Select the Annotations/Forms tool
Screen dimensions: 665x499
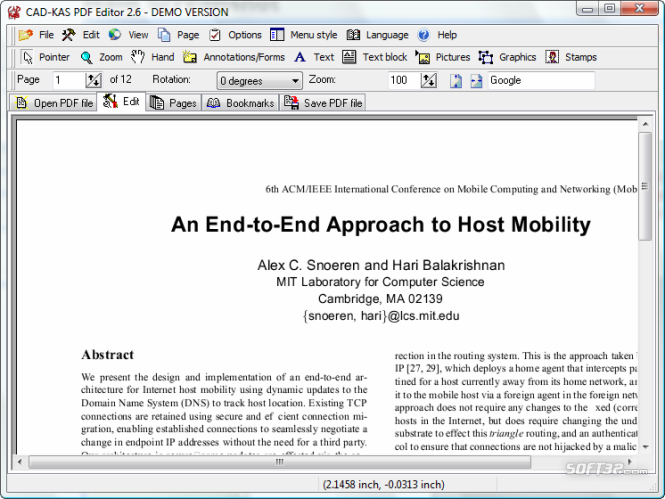click(x=234, y=57)
